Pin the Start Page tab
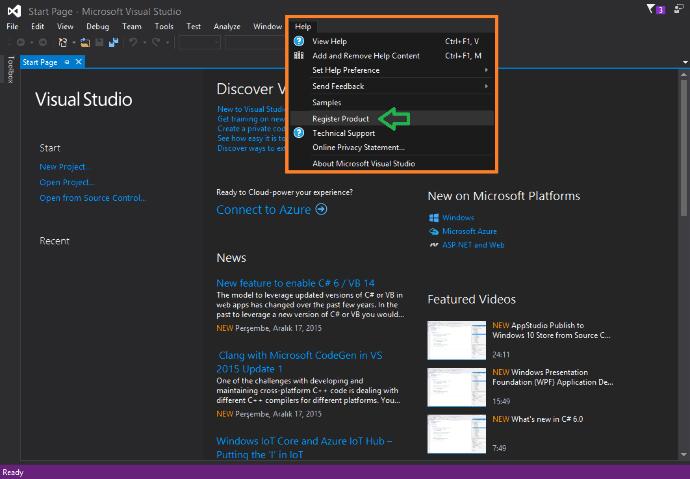This screenshot has height=479, width=690. (x=67, y=62)
